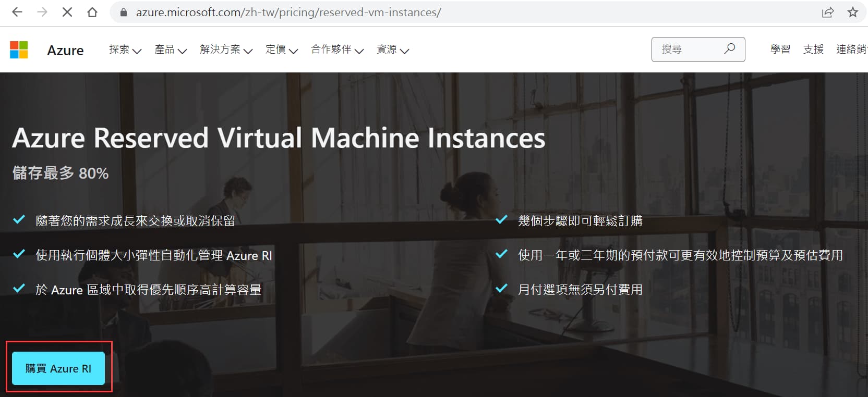Expand the 探索 menu

(125, 49)
